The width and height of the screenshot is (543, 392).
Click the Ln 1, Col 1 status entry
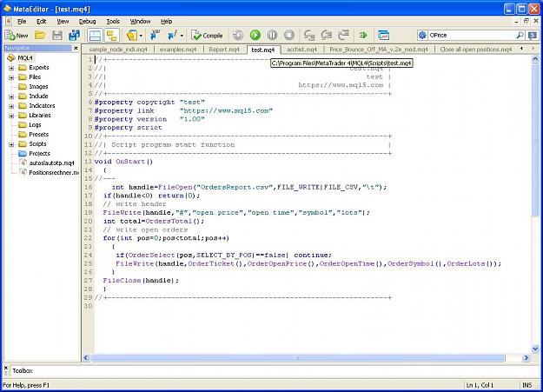480,385
